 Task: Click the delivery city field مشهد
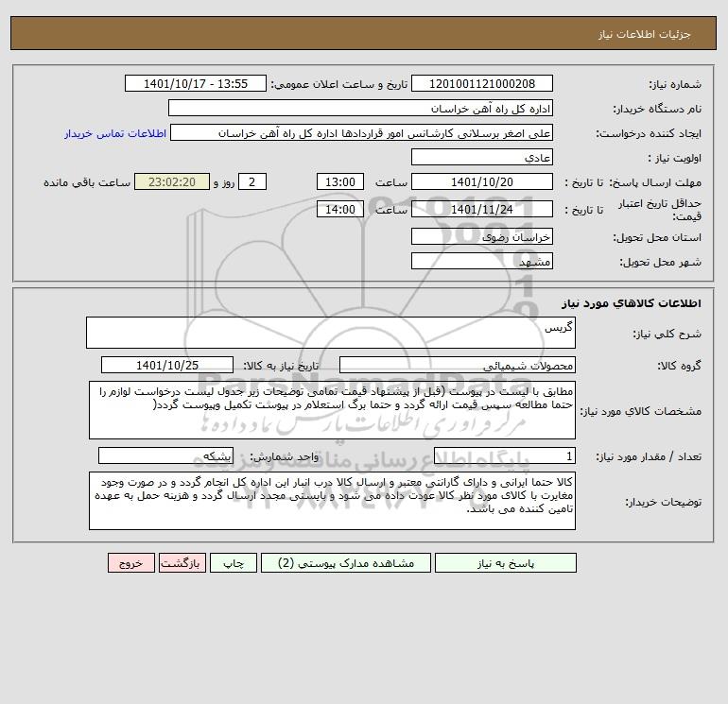(x=482, y=261)
